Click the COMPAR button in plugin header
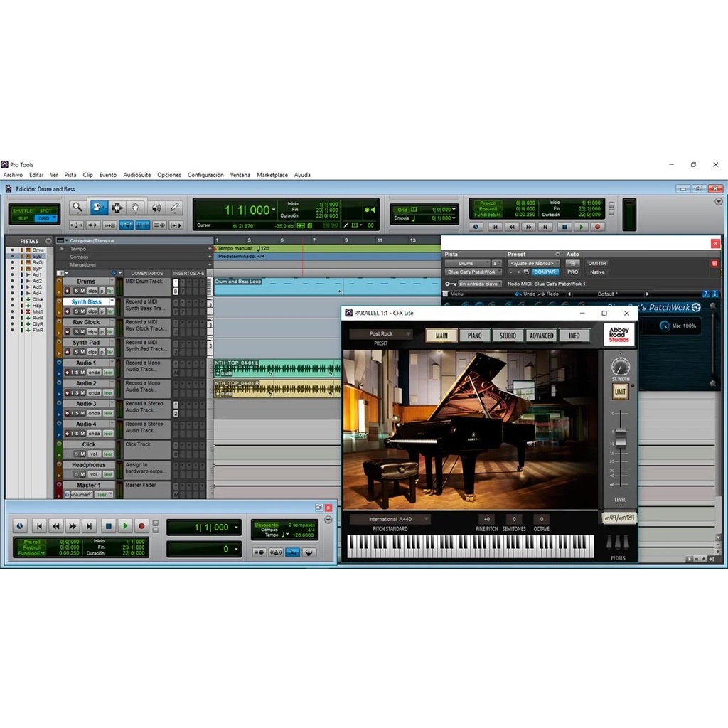Viewport: 728px width, 728px height. tap(545, 272)
